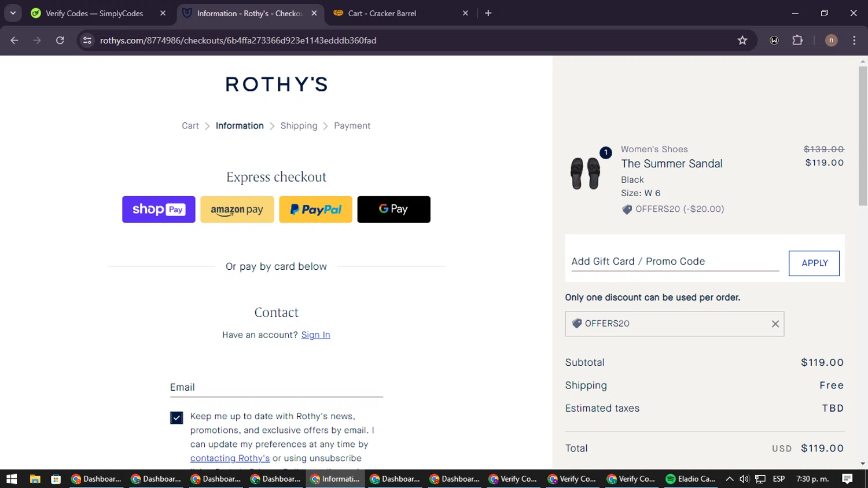Open Windows notification center icon
The image size is (868, 488).
(x=847, y=479)
